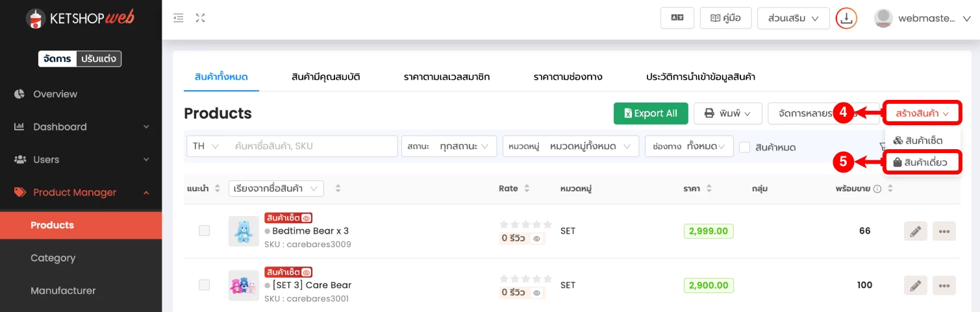Viewport: 980px width, 312px height.
Task: Open more options for [SET 3] Care Bear
Action: 944,285
